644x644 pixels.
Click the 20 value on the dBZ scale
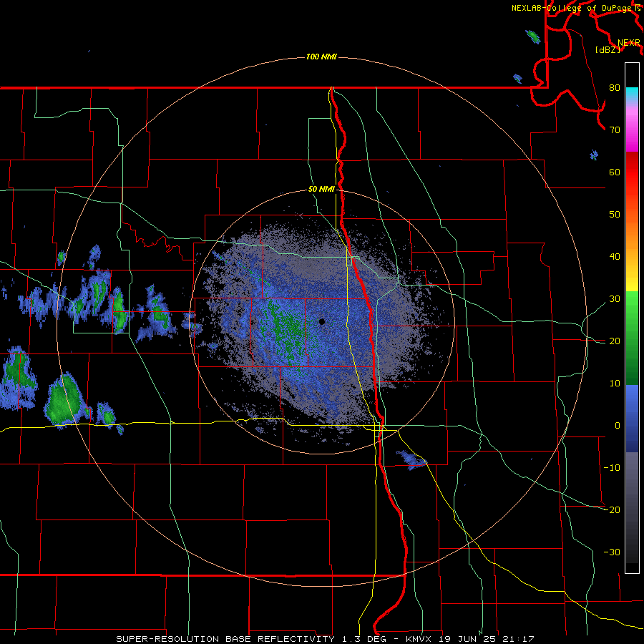(615, 341)
